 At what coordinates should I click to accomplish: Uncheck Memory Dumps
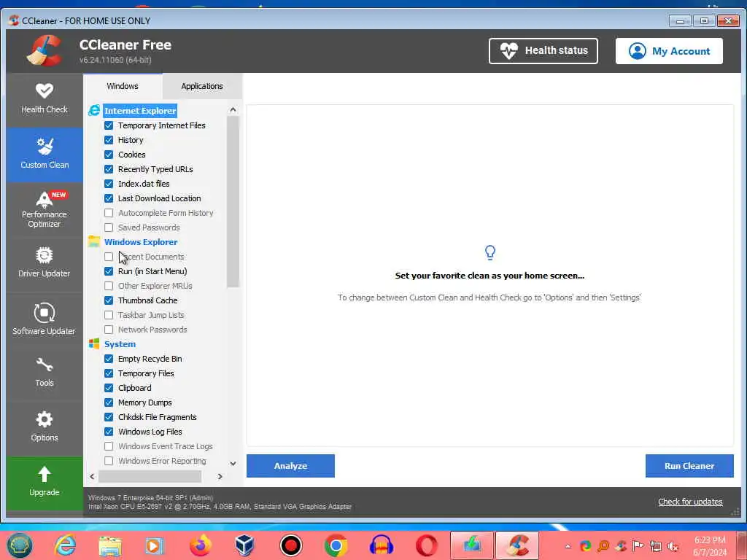109,402
